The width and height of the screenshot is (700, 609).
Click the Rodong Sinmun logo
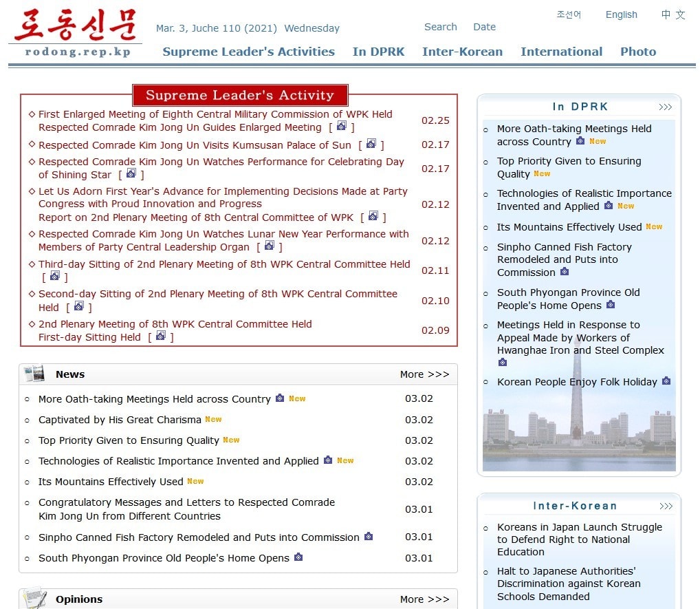coord(76,25)
